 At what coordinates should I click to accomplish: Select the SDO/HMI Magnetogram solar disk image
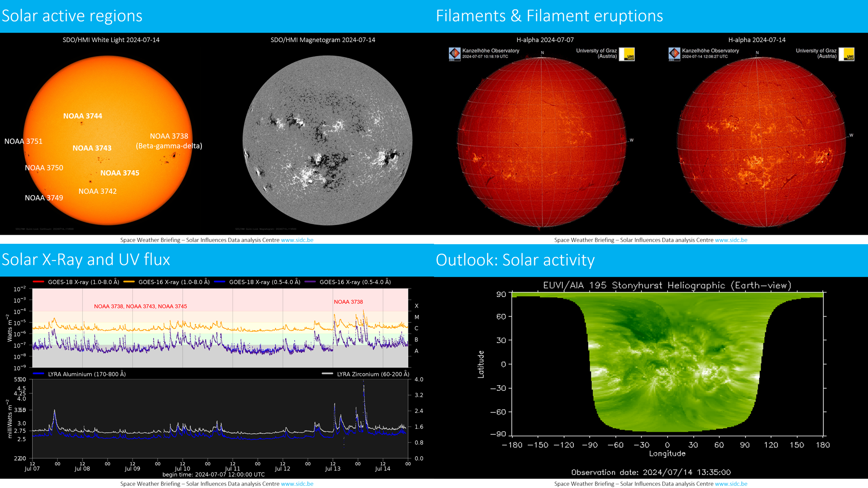[327, 140]
